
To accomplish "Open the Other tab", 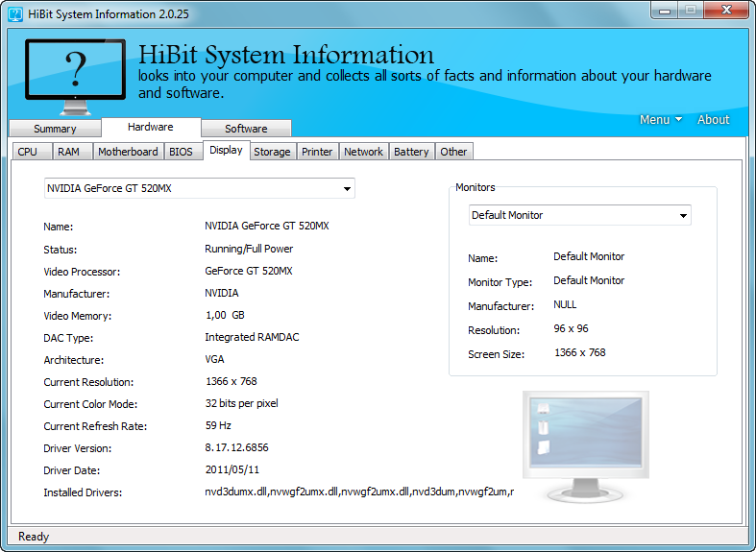I will point(453,152).
